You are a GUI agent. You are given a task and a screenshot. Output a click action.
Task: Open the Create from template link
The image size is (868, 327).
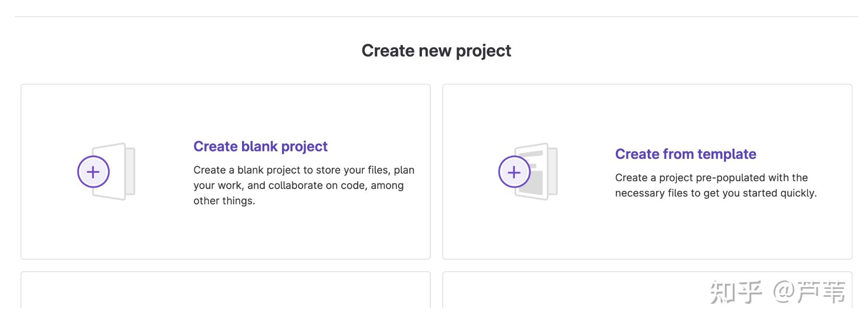point(685,154)
